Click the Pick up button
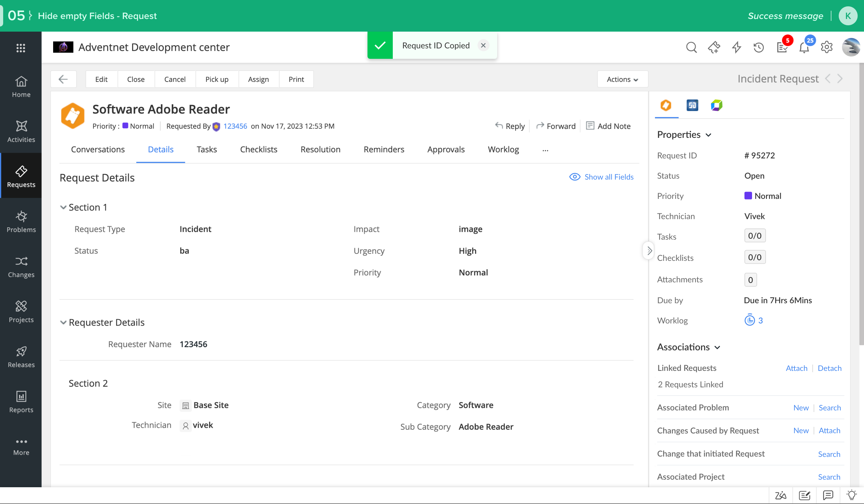Viewport: 864px width, 504px height. (217, 79)
